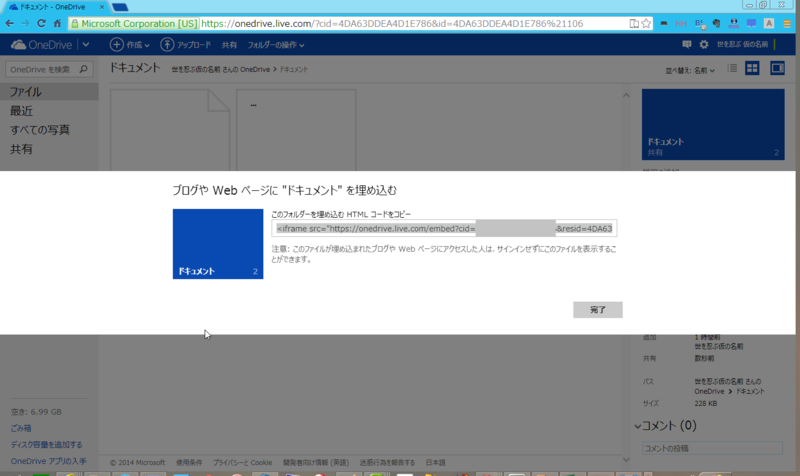Click the さんの OneDrive breadcrumb link
This screenshot has width=800, height=476.
220,69
